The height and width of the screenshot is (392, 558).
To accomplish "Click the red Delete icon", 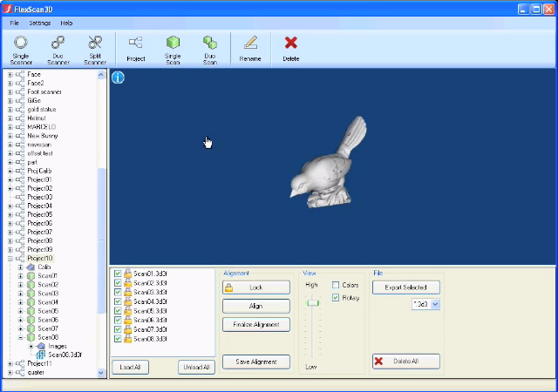I will pyautogui.click(x=291, y=43).
